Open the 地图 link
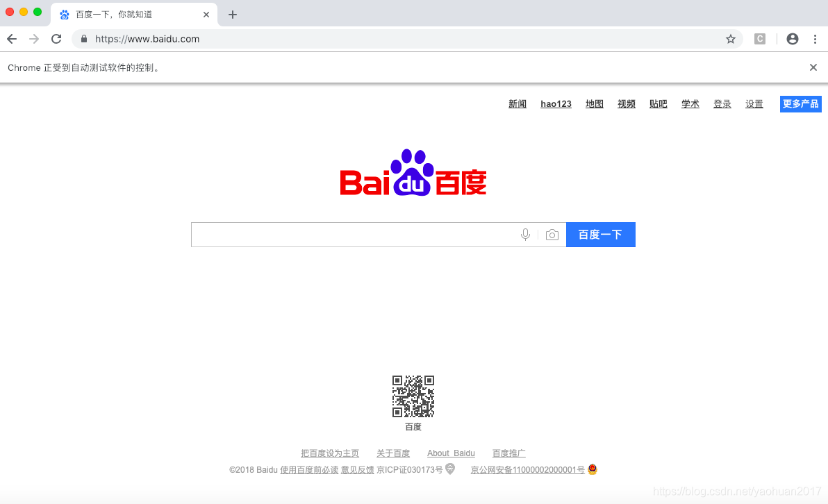This screenshot has height=504, width=828. tap(595, 104)
